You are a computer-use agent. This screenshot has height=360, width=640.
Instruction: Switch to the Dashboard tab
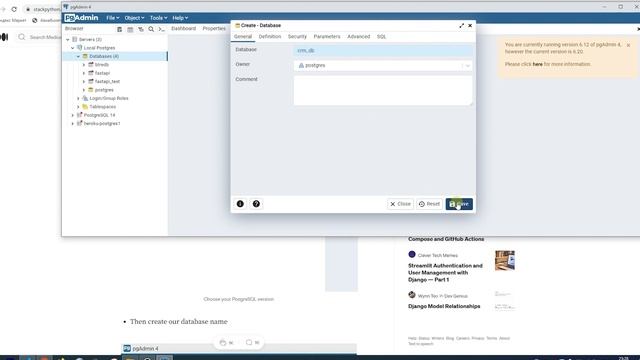pos(183,29)
